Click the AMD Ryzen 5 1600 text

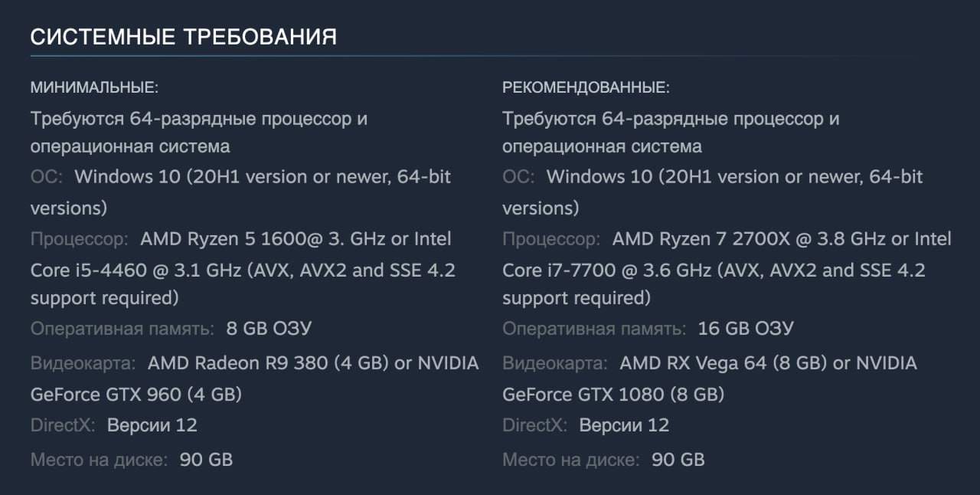click(220, 239)
